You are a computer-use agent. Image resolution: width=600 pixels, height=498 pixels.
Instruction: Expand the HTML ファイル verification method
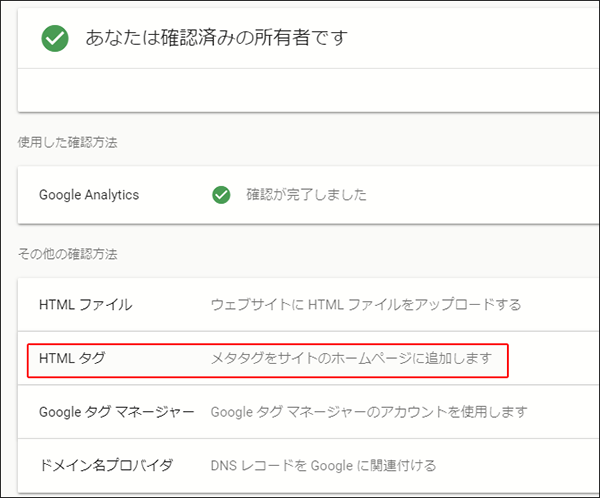[x=308, y=305]
